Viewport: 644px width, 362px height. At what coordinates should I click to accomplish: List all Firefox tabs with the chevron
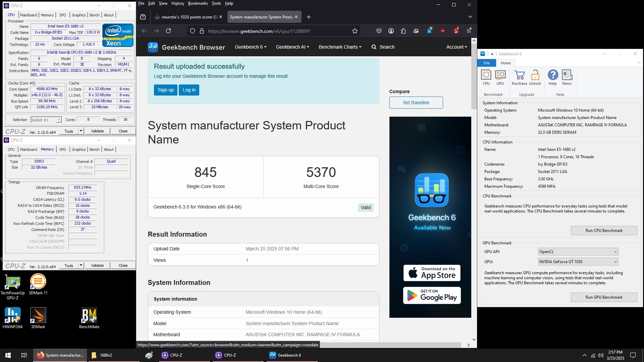click(x=470, y=17)
